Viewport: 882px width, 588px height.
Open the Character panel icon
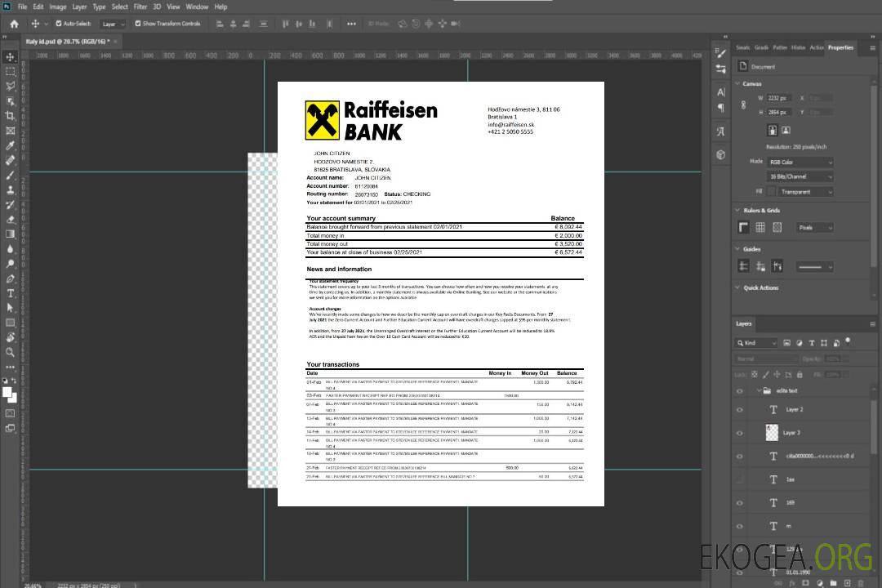(720, 91)
